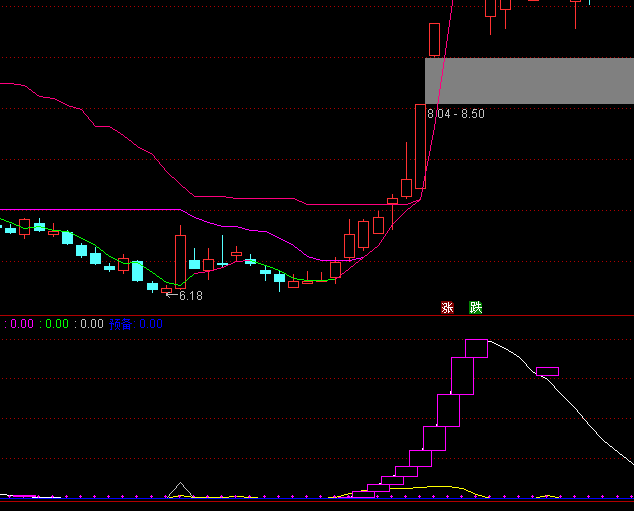Select the yellow hump line in indicator panel

pyautogui.click(x=440, y=487)
